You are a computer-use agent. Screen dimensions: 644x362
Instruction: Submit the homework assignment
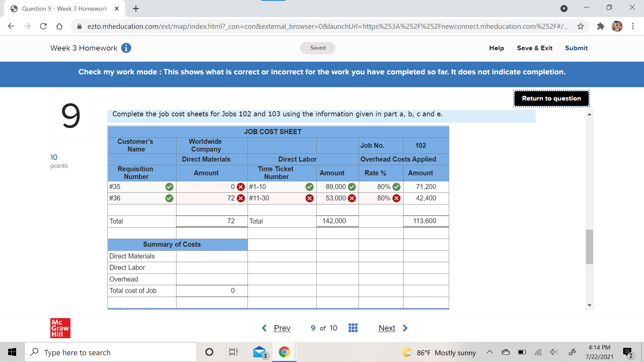click(x=576, y=48)
